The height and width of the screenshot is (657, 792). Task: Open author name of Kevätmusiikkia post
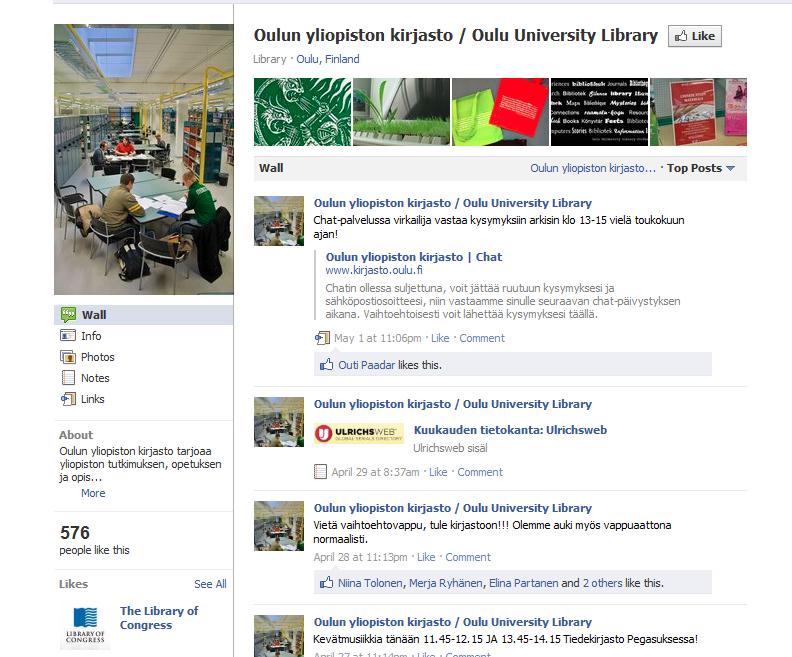[453, 622]
